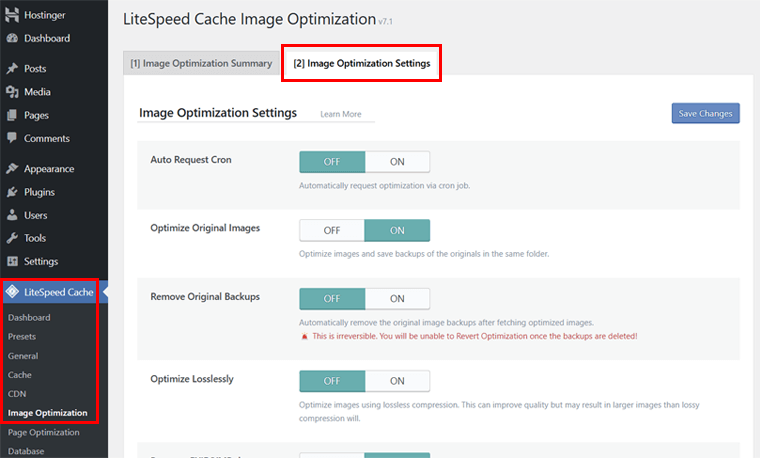Open the Presets submenu item
Screen dimensions: 760x458
coord(22,336)
